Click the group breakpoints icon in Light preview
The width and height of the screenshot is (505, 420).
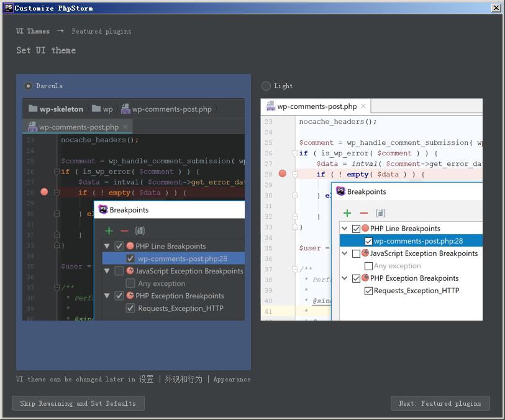coord(380,213)
